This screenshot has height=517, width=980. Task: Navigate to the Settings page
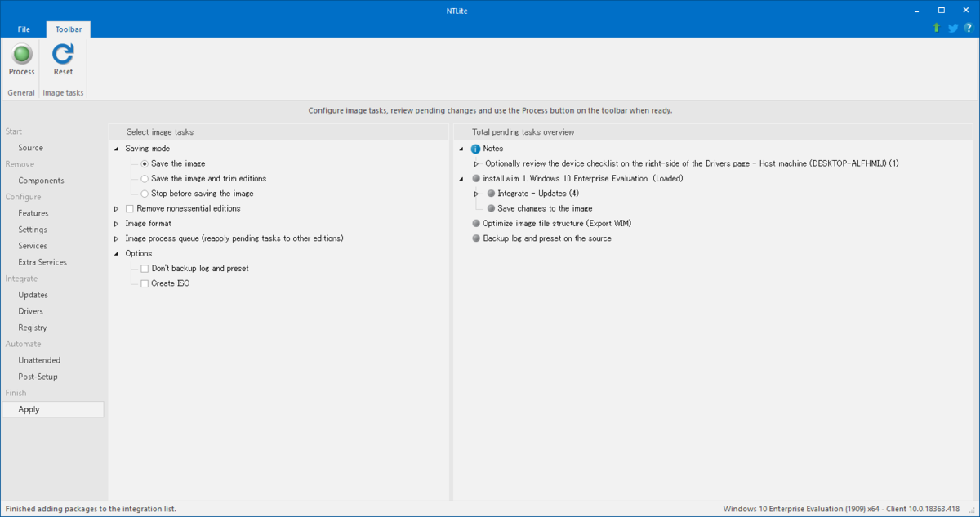pos(33,230)
